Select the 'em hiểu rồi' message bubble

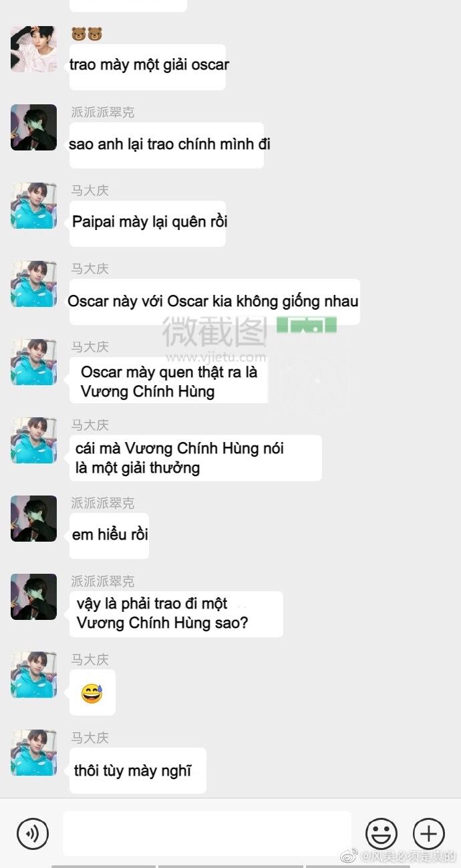point(109,536)
